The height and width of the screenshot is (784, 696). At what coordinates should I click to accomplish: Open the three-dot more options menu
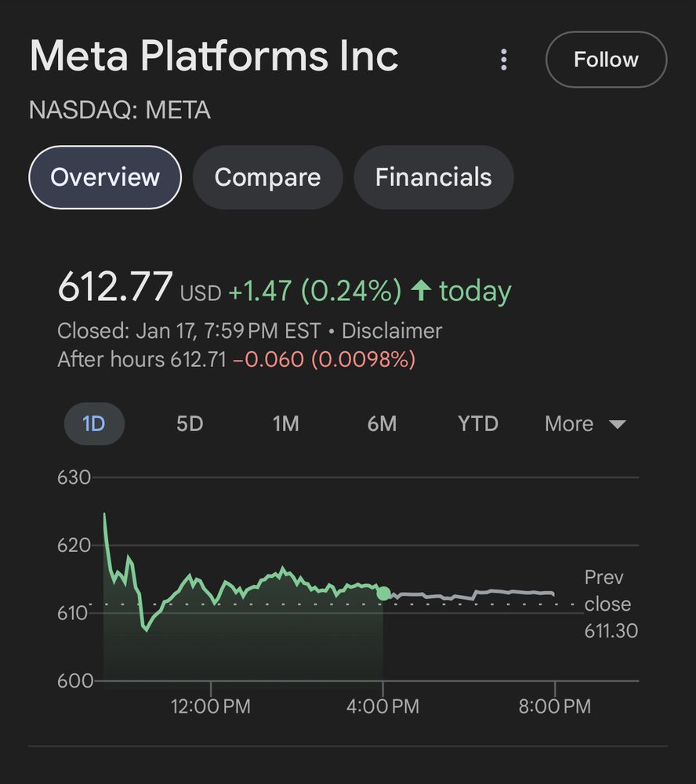pos(504,60)
